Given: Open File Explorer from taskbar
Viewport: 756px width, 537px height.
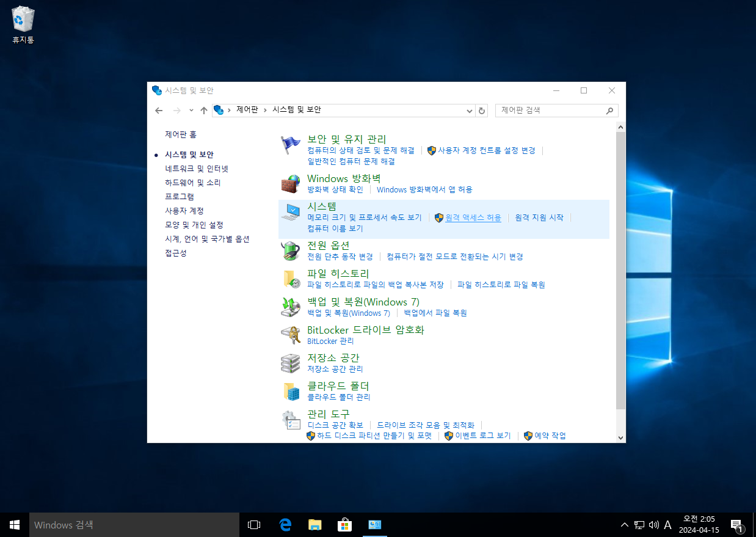Looking at the screenshot, I should tap(314, 525).
